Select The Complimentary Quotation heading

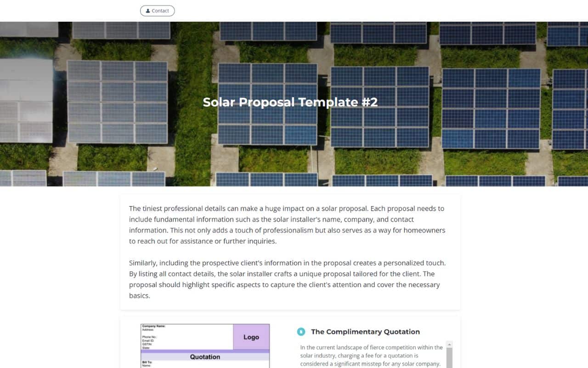coord(365,332)
